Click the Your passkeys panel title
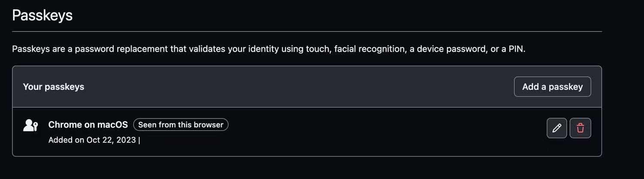 tap(53, 86)
